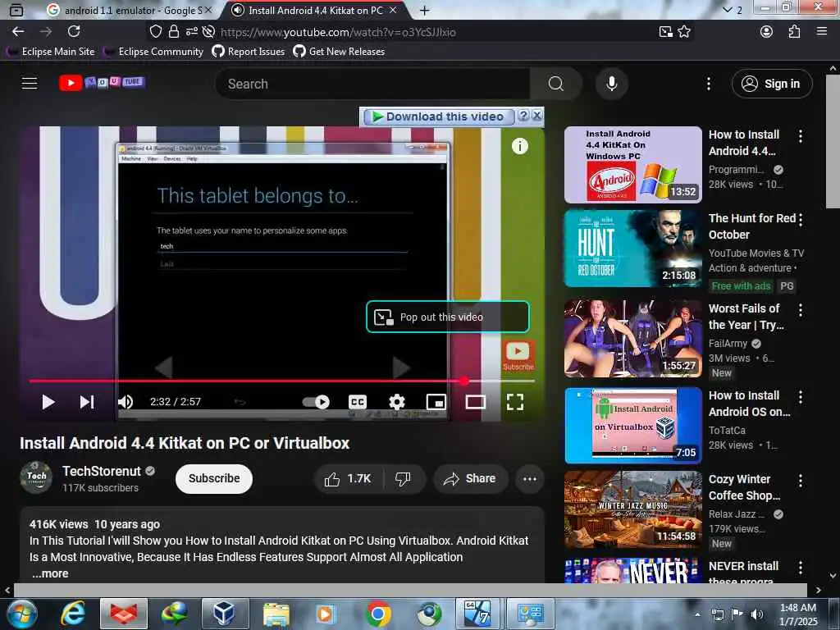Skip to next video

pyautogui.click(x=87, y=402)
